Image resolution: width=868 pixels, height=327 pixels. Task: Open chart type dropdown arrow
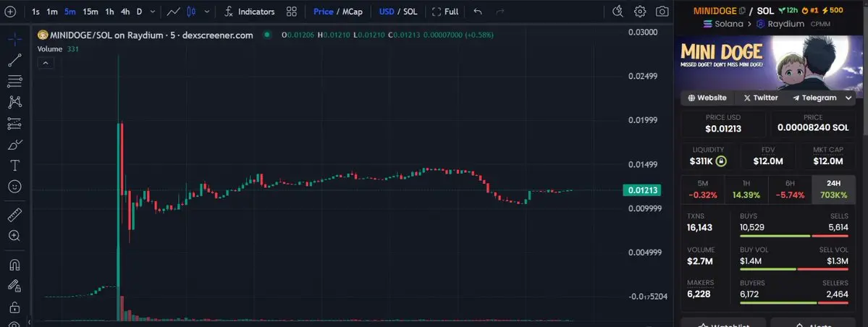[x=207, y=12]
